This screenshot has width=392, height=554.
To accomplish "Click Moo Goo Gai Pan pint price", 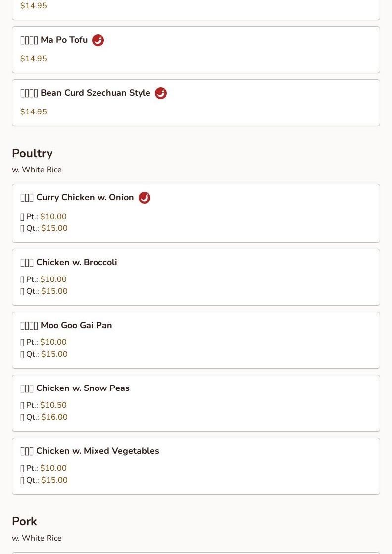I will [53, 342].
